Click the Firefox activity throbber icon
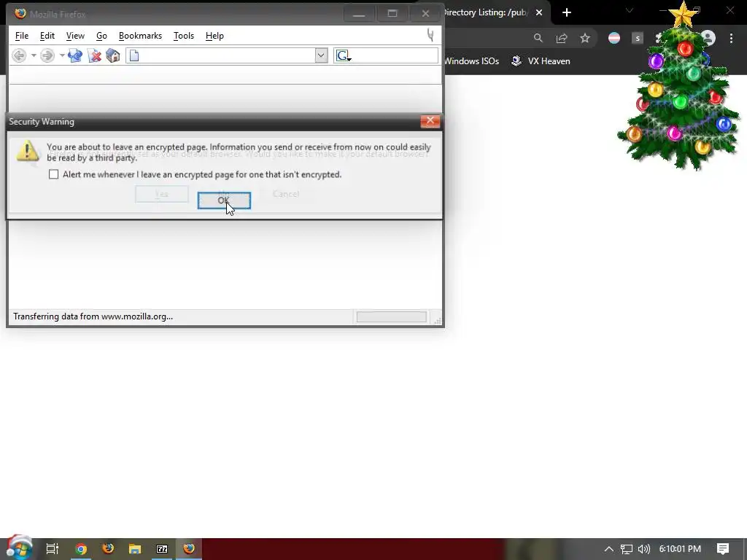The width and height of the screenshot is (747, 560). pyautogui.click(x=430, y=35)
